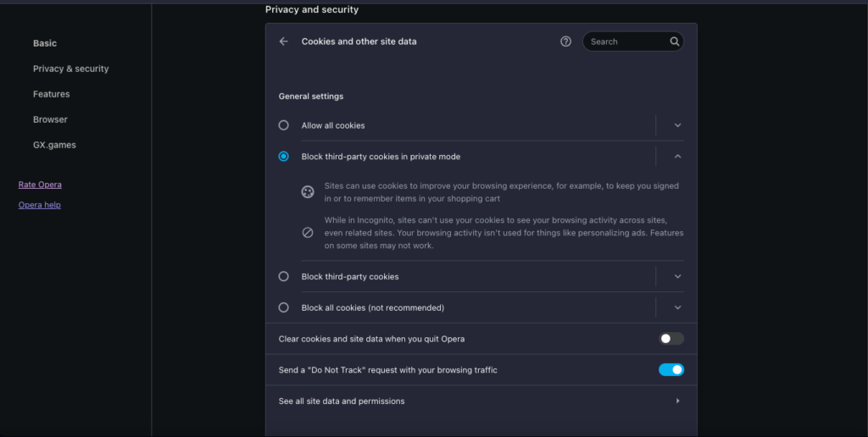Collapse Block third-party cookies in private mode details
868x437 pixels.
click(677, 157)
